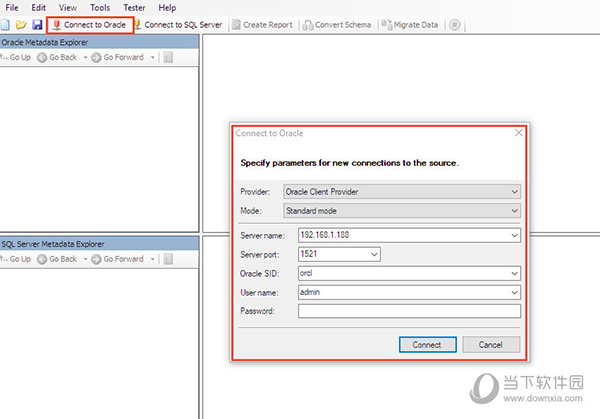Image resolution: width=600 pixels, height=419 pixels.
Task: Click the Open project folder icon
Action: 21,24
